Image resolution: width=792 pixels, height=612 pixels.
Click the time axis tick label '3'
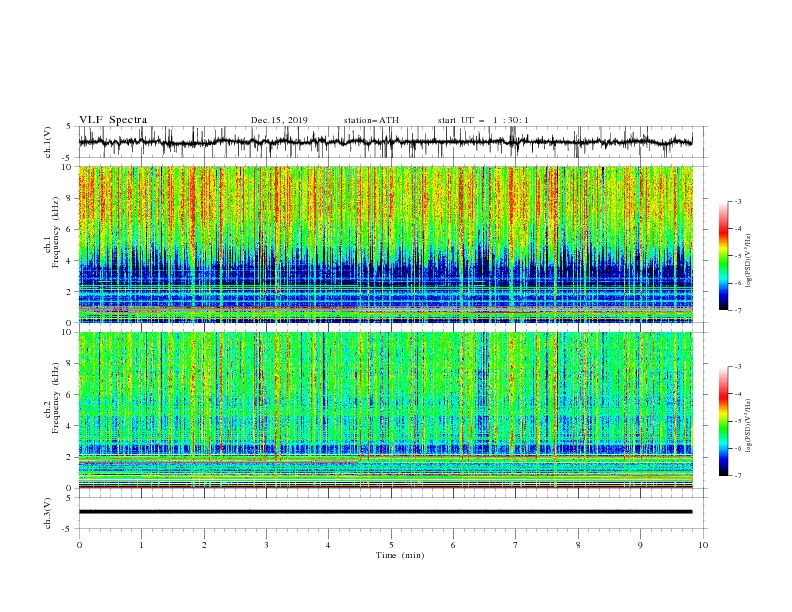[x=266, y=545]
